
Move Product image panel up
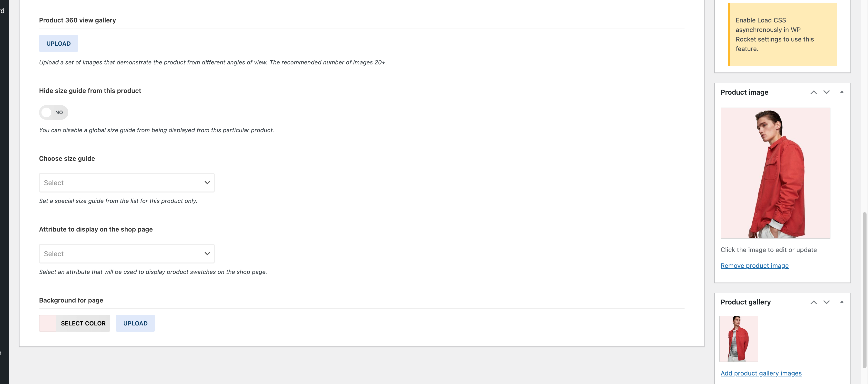pyautogui.click(x=813, y=92)
